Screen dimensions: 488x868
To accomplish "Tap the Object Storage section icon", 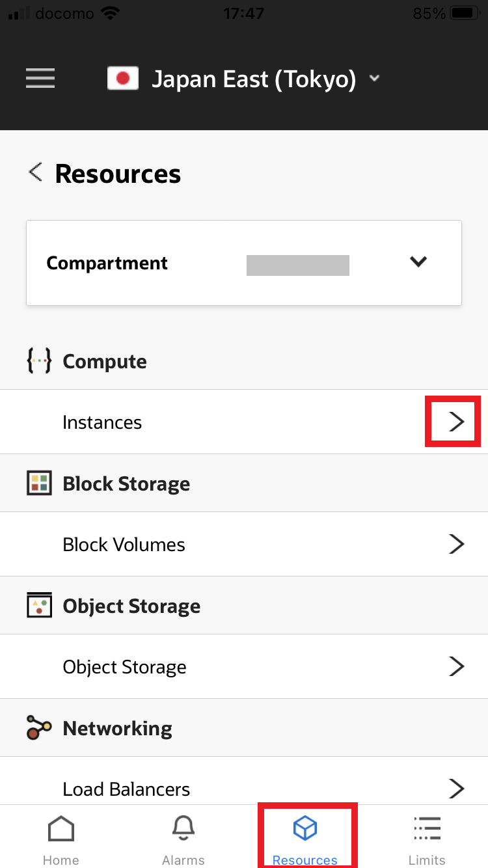I will coord(39,606).
